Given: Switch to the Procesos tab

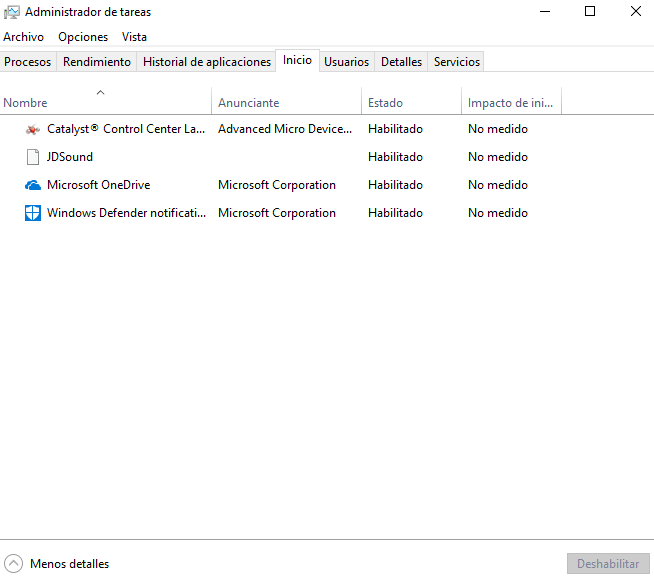Looking at the screenshot, I should [x=28, y=62].
